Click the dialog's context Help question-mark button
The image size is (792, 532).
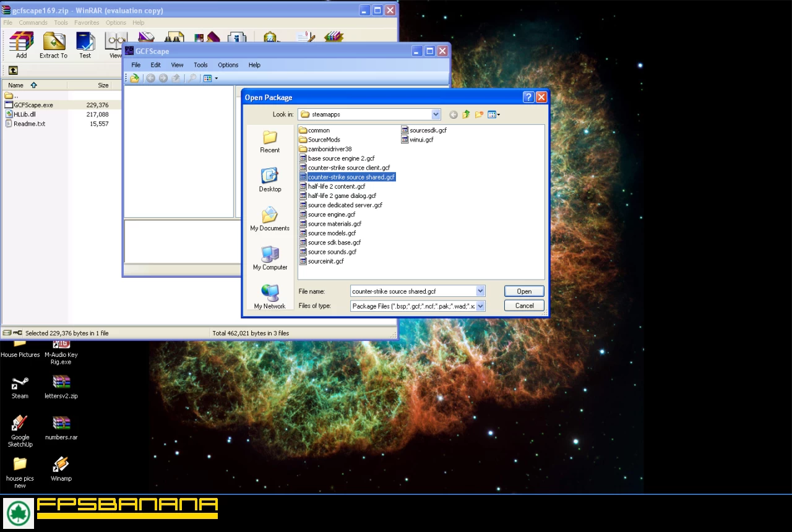[528, 97]
